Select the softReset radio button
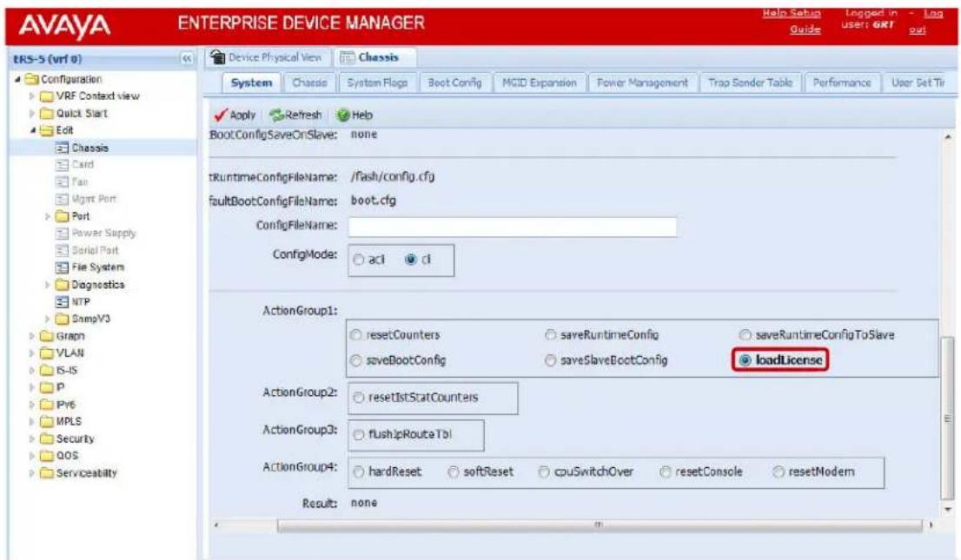Viewport: 961px width, 560px height. pos(454,471)
